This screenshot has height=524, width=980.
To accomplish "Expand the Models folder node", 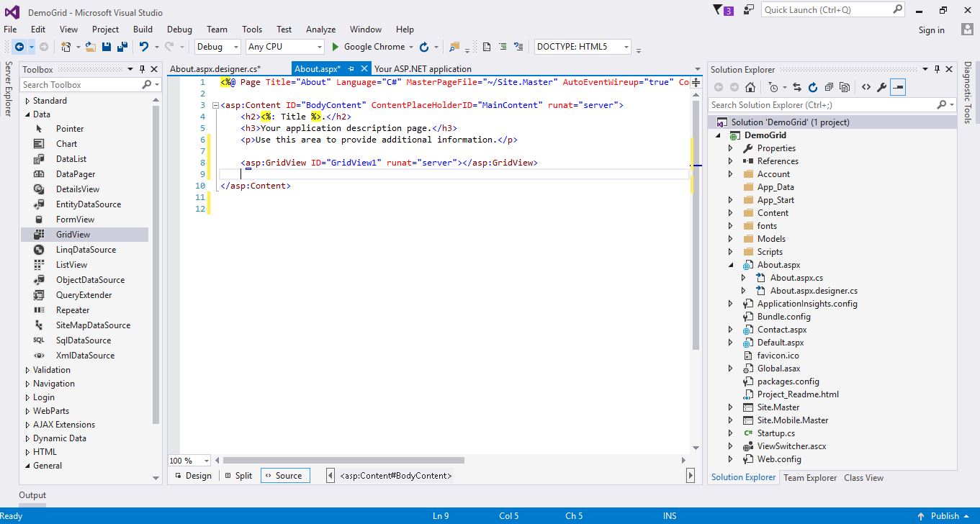I will pos(730,239).
